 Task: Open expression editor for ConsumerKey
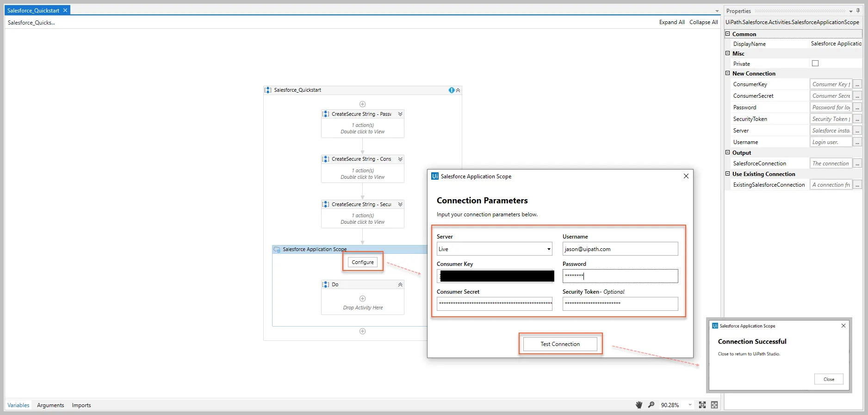click(x=857, y=84)
